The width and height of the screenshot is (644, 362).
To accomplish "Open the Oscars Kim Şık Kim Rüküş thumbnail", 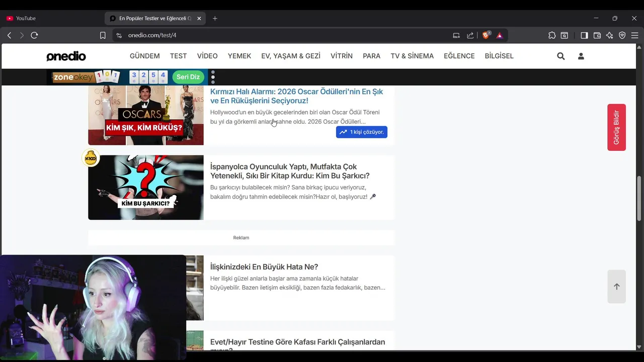I will pos(146,115).
